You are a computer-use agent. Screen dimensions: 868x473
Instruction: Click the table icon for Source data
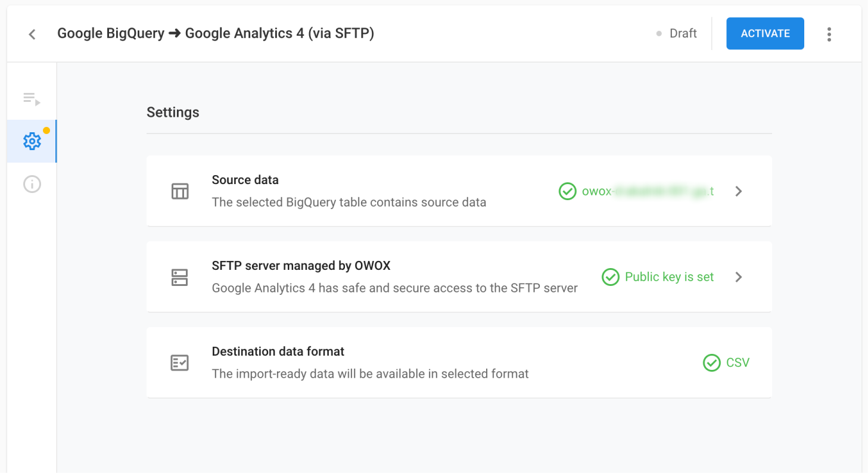tap(180, 191)
